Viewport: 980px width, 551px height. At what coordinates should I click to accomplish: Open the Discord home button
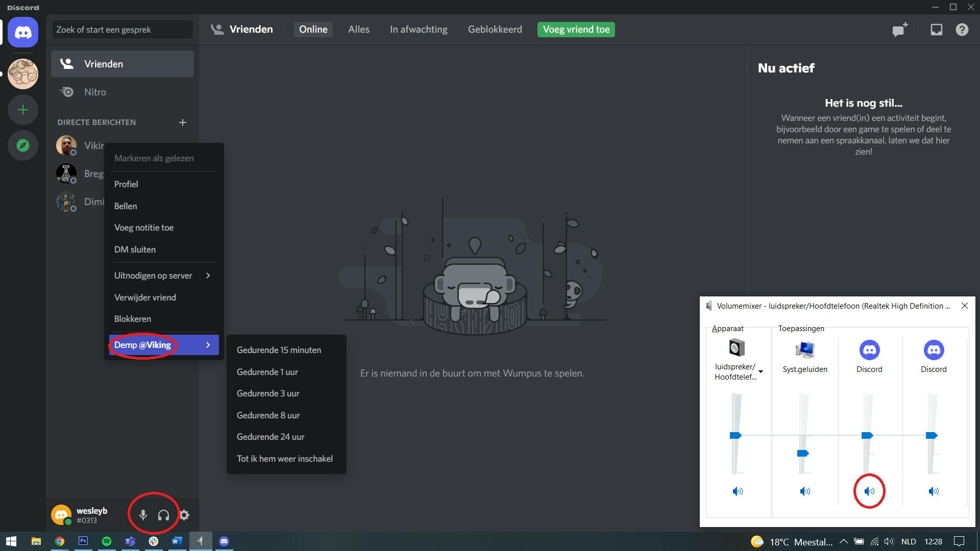[23, 32]
